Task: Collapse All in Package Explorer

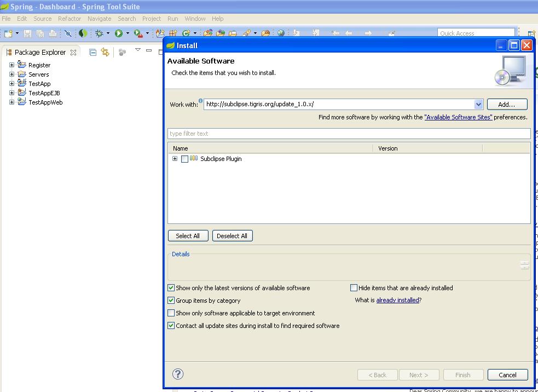Action: click(94, 51)
